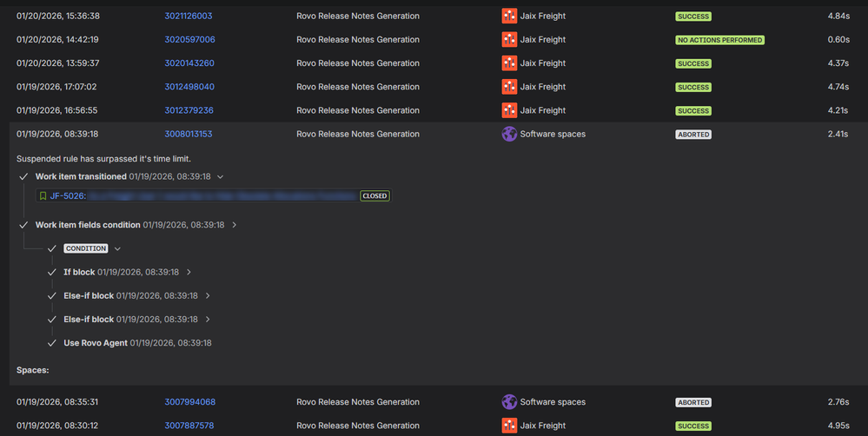
Task: Click NO ACTIONS PERFORMED status badge
Action: pyautogui.click(x=719, y=40)
